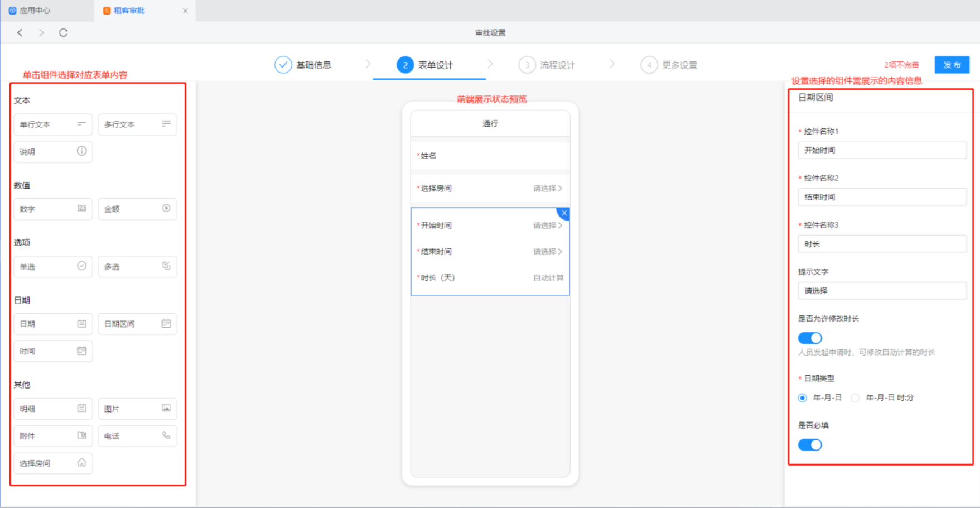Click the 提示文字 input field
980x508 pixels.
click(x=882, y=291)
